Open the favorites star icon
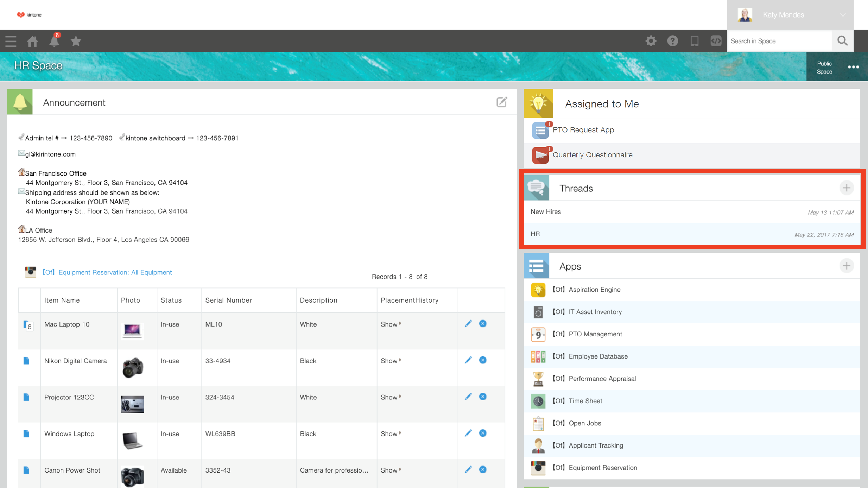This screenshot has width=868, height=488. 76,41
